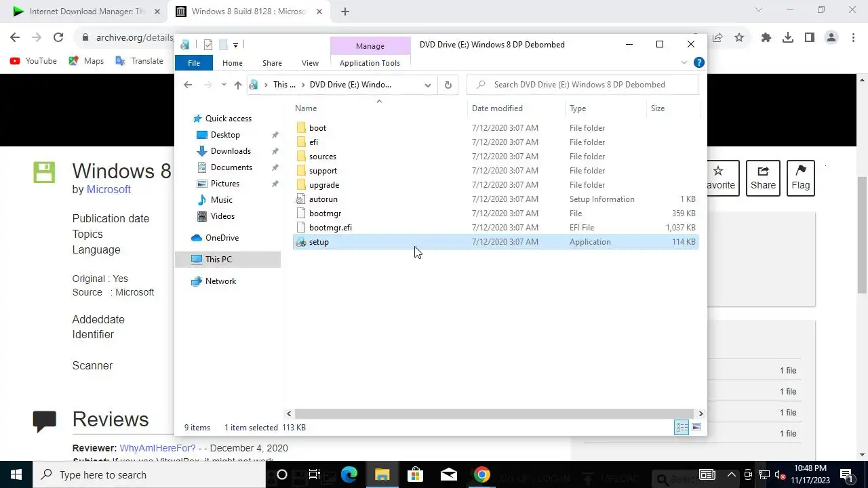Open the Mail app on the taskbar
Screen dimensions: 868x488
[448, 474]
